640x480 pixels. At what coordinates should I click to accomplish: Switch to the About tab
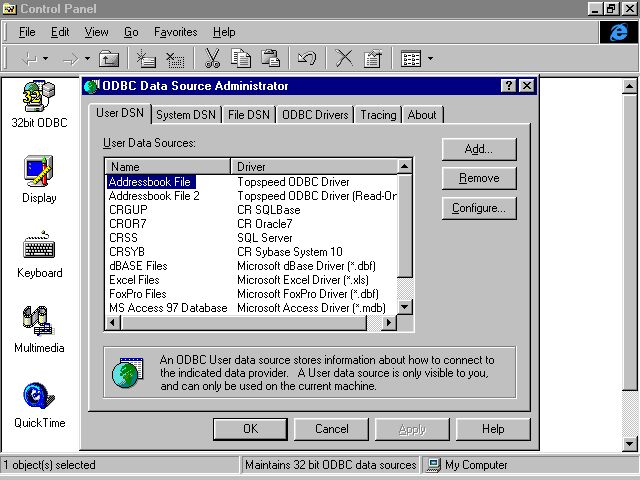coord(422,115)
